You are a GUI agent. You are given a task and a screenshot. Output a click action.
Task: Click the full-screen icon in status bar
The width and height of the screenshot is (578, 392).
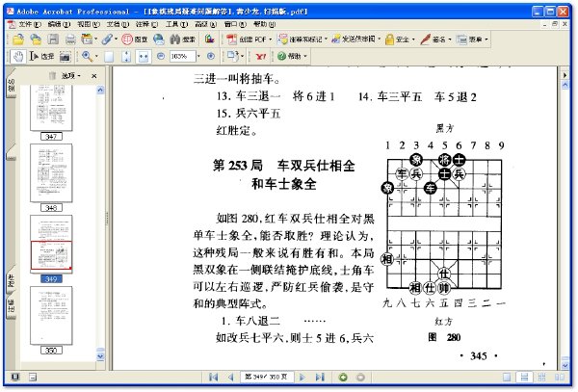click(15, 377)
